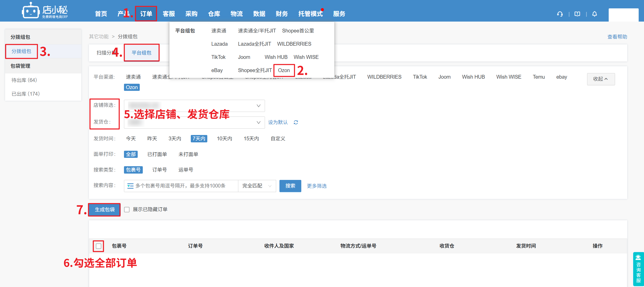Open the 完全匹配 match mode dropdown
Screen dimensions: 644x287
257,186
